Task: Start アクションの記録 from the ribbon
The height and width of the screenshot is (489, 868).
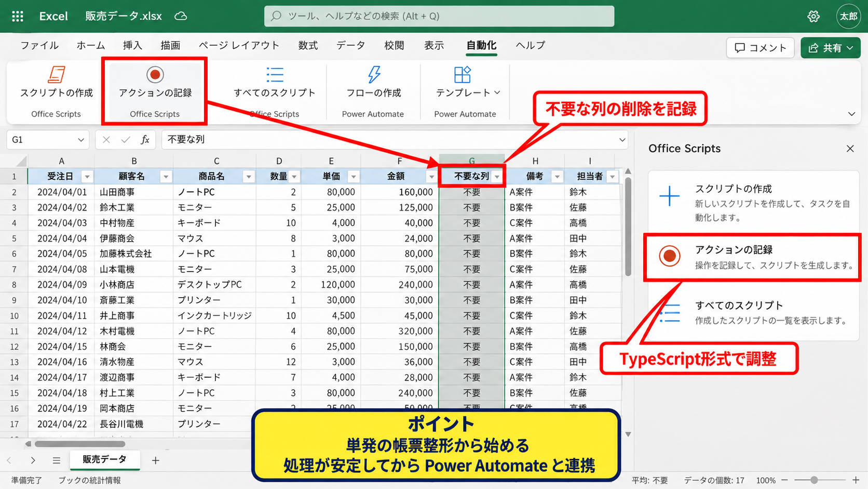Action: click(155, 91)
